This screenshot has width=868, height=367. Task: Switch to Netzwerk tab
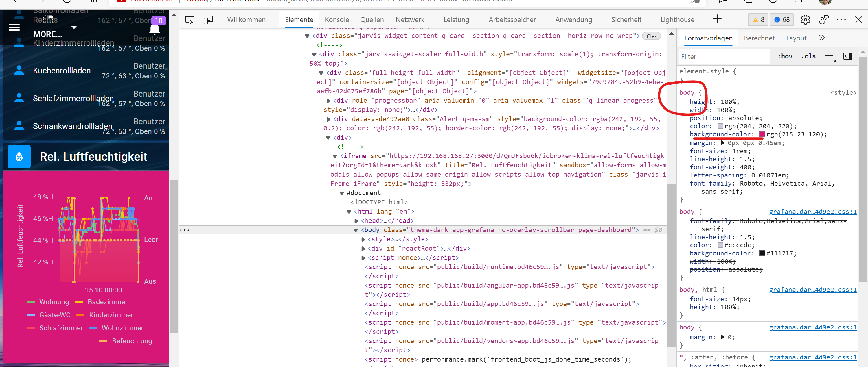[x=410, y=20]
